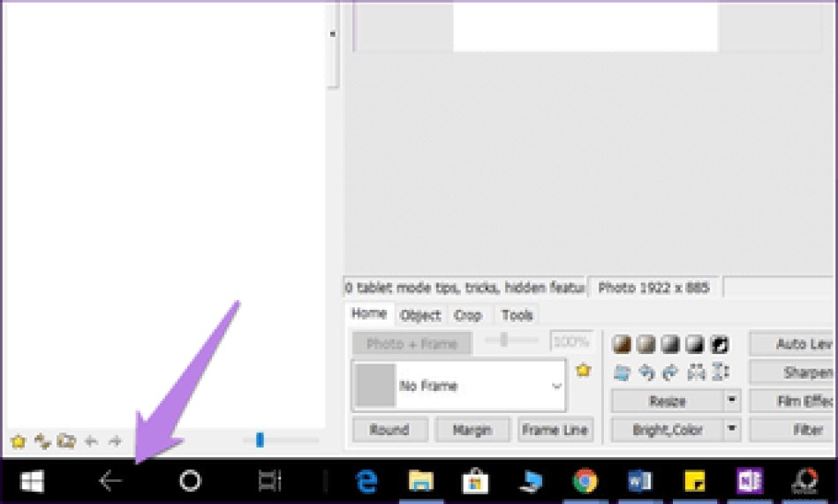The width and height of the screenshot is (838, 504).
Task: Open File Explorer from the taskbar
Action: [421, 481]
